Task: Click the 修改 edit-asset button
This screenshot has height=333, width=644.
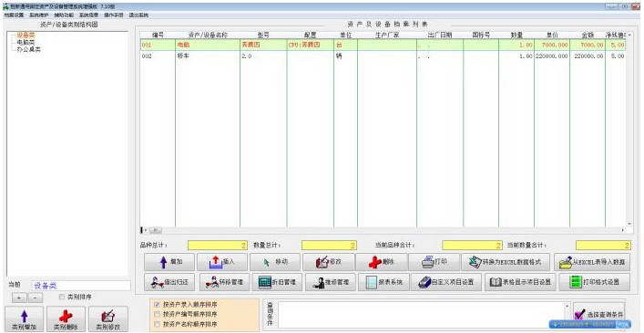Action: [x=328, y=262]
